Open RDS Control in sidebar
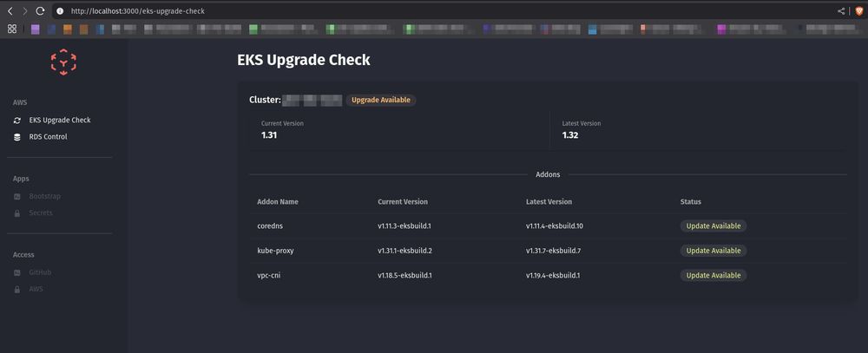The width and height of the screenshot is (868, 353). [48, 137]
